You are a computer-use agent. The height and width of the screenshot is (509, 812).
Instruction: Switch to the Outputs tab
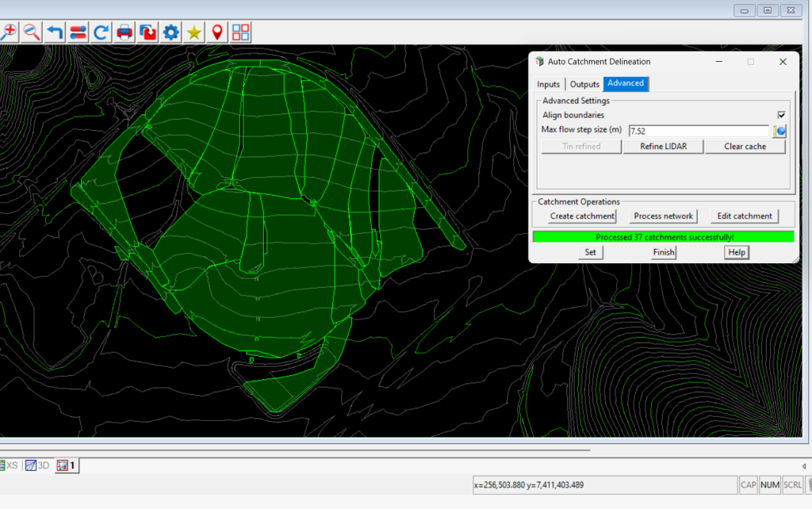pos(584,84)
